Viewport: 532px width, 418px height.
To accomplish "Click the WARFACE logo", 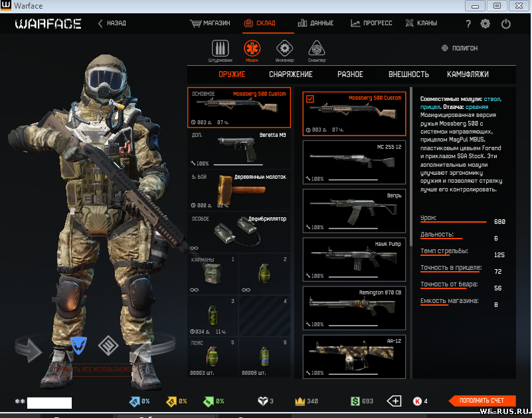I will coord(48,24).
